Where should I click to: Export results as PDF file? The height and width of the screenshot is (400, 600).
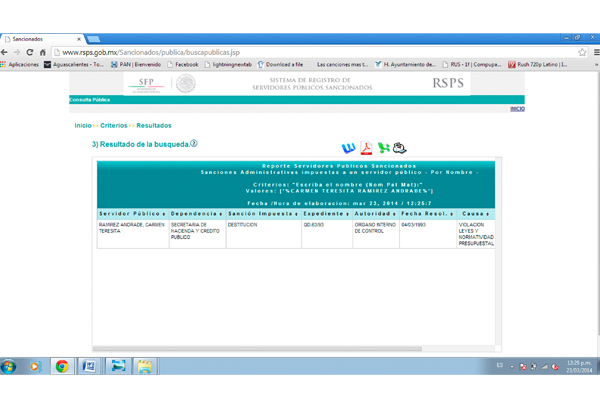366,149
